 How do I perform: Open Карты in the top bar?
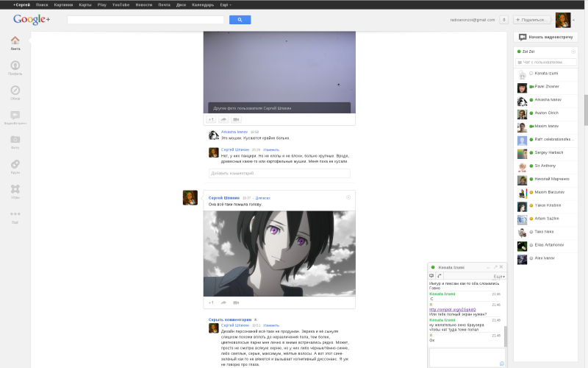85,5
